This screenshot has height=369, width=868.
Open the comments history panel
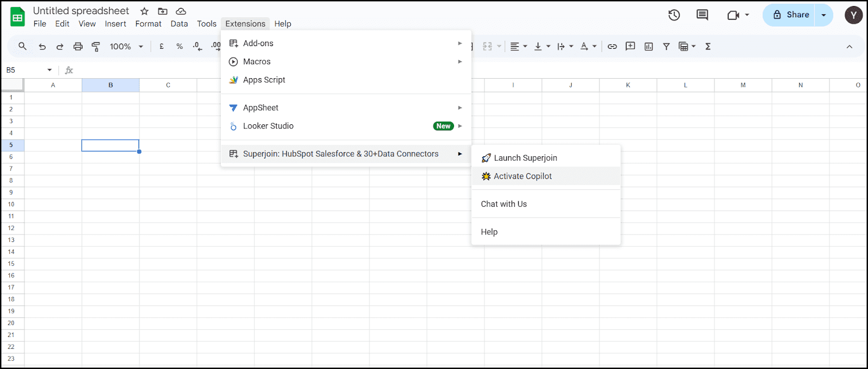703,15
